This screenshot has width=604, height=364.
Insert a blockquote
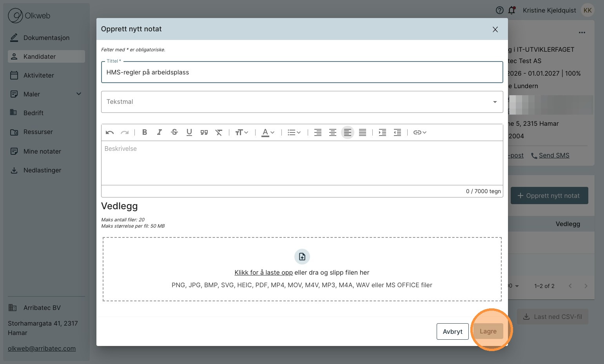tap(204, 132)
